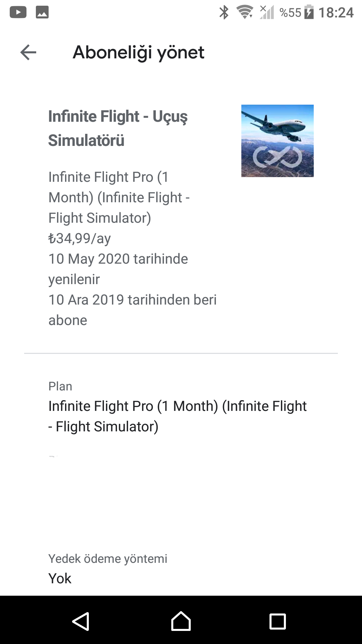Screen dimensions: 362x644
Task: Tap the 'Yok' backup payment value
Action: (60, 579)
